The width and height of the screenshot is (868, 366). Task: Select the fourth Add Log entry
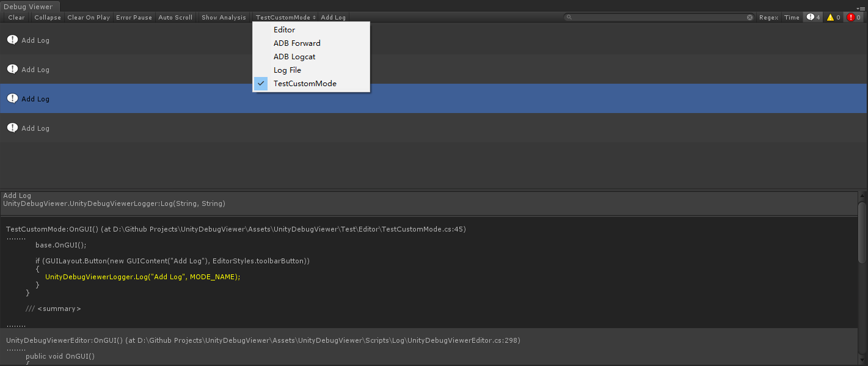tap(433, 128)
